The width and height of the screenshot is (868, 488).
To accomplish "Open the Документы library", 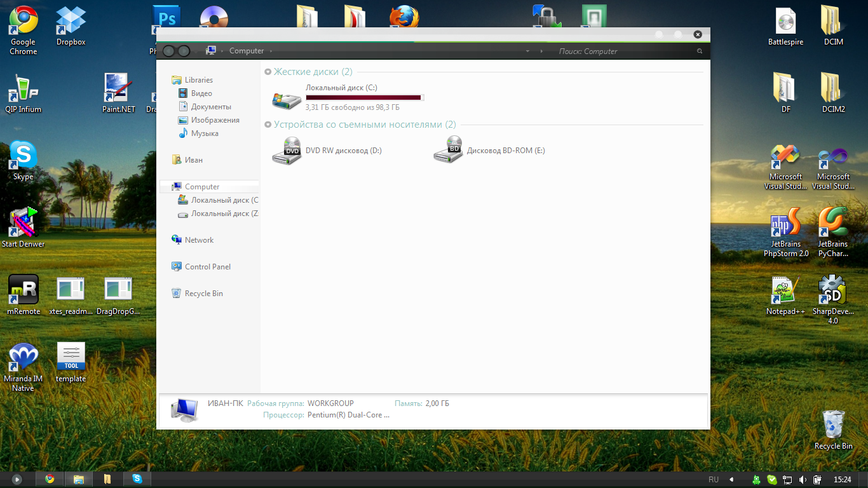I will [205, 107].
